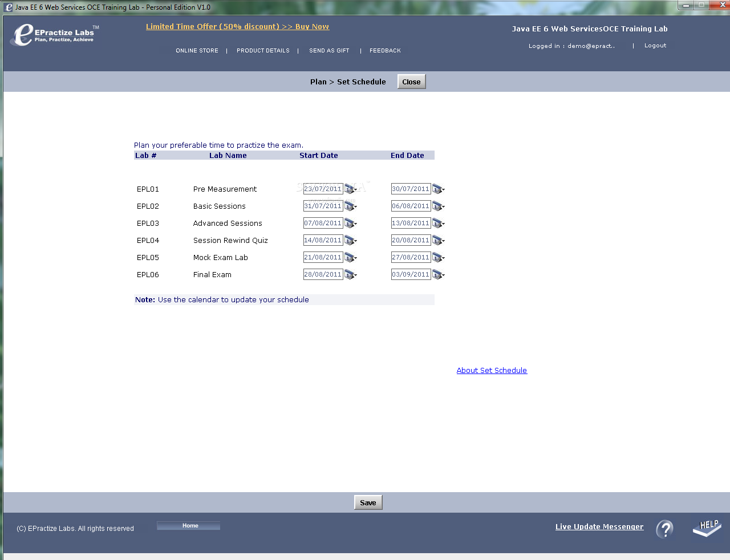The width and height of the screenshot is (730, 560).
Task: Go to Home button in footer
Action: [x=188, y=526]
